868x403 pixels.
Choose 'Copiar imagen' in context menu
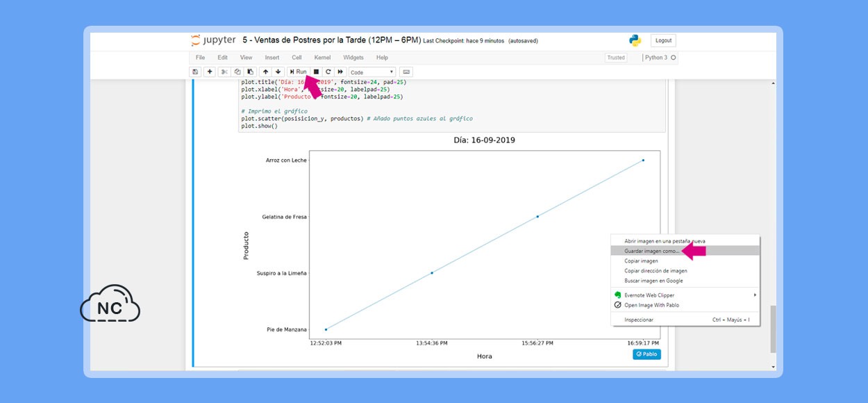(685, 261)
